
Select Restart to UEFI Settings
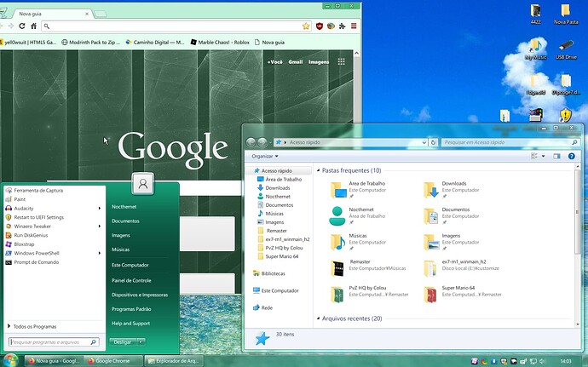pyautogui.click(x=34, y=217)
